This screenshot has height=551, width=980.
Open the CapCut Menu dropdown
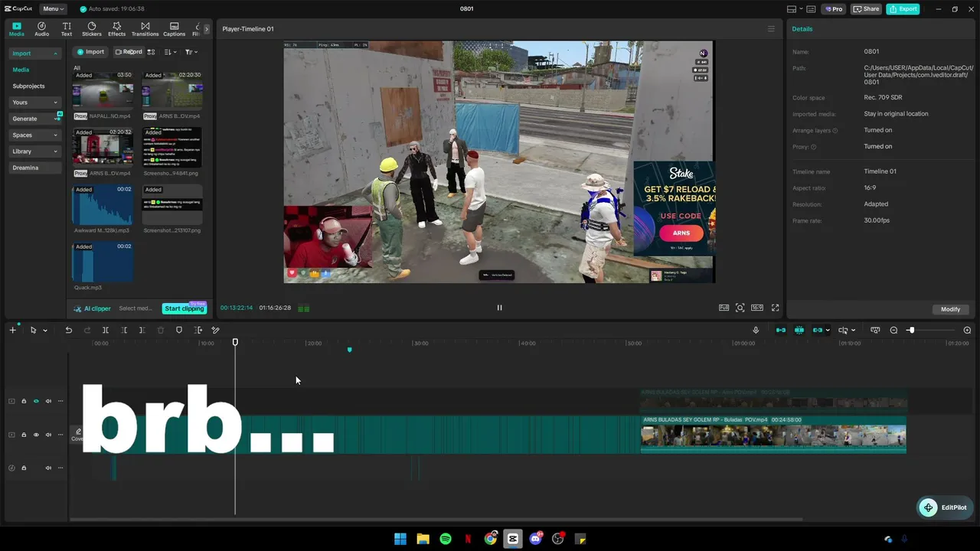click(53, 9)
